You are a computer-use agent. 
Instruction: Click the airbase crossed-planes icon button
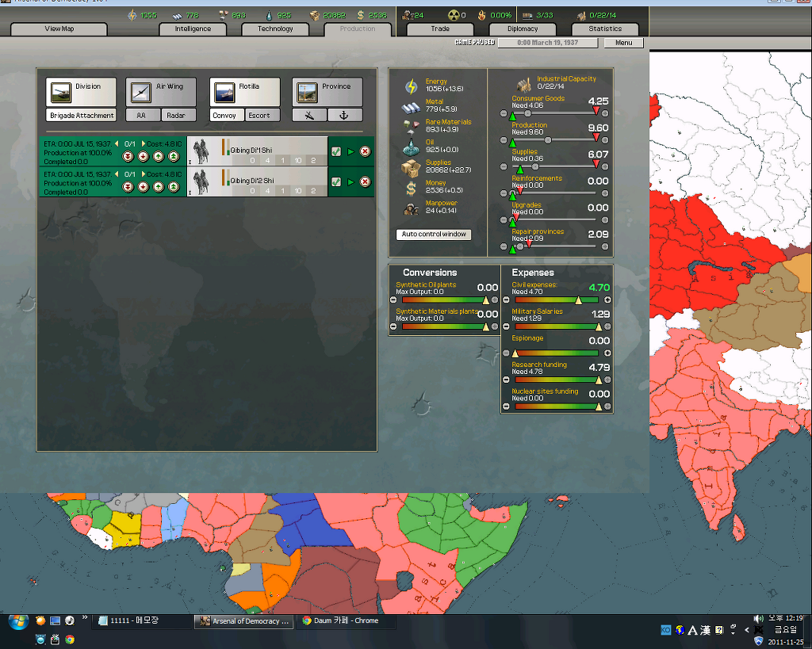pos(309,116)
